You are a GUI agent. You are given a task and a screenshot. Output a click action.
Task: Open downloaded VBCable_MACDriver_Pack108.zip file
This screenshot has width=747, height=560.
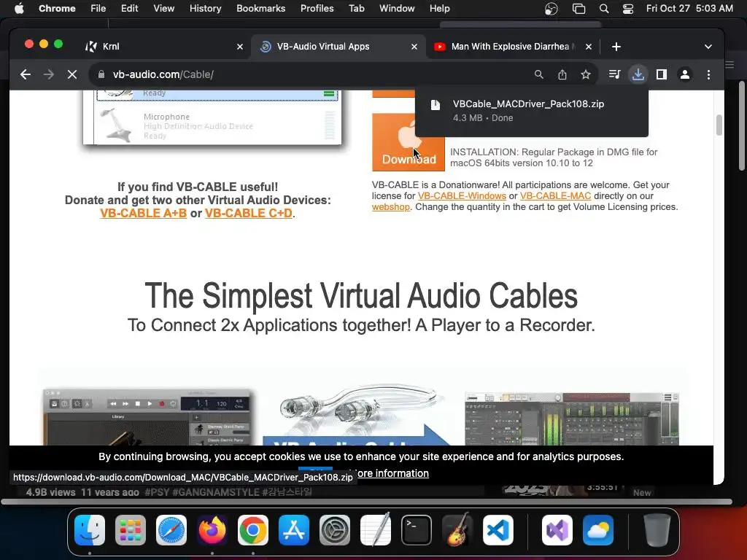(x=531, y=111)
